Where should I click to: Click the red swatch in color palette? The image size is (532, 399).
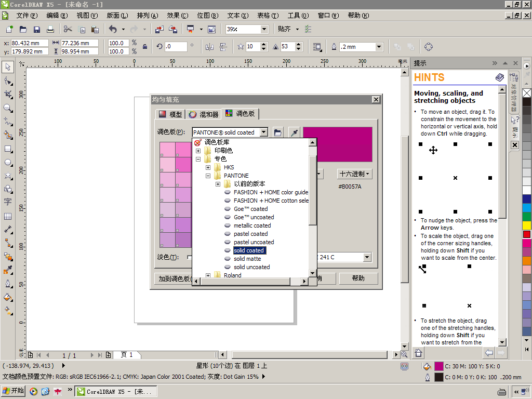pos(527,234)
